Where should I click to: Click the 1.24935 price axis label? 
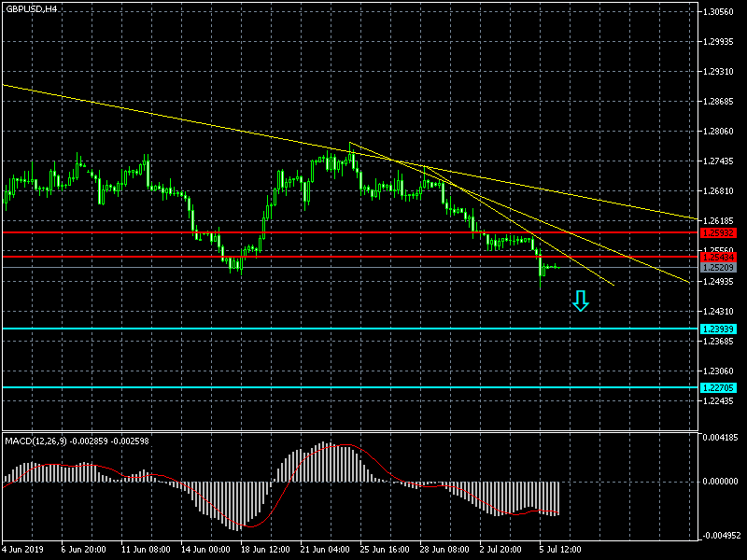click(x=718, y=282)
